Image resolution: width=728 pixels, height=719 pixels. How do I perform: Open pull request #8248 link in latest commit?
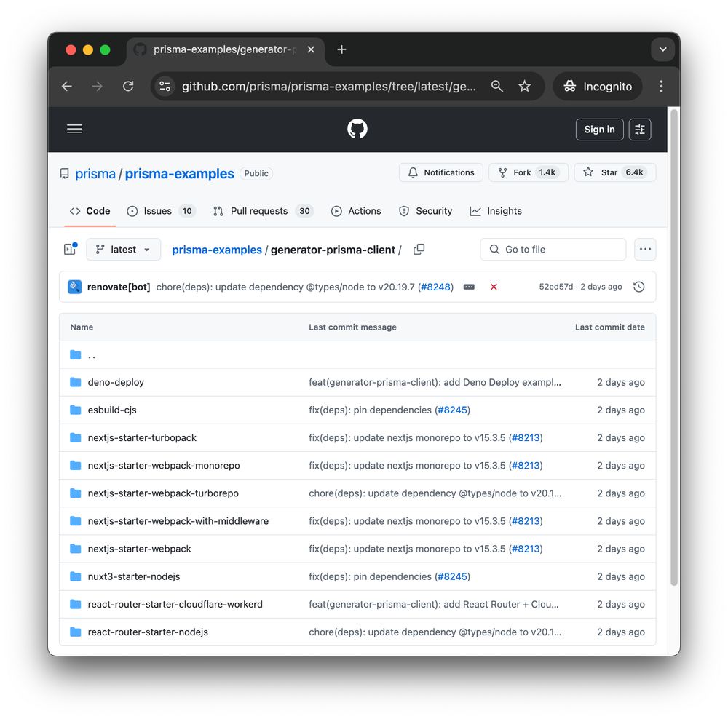(435, 287)
